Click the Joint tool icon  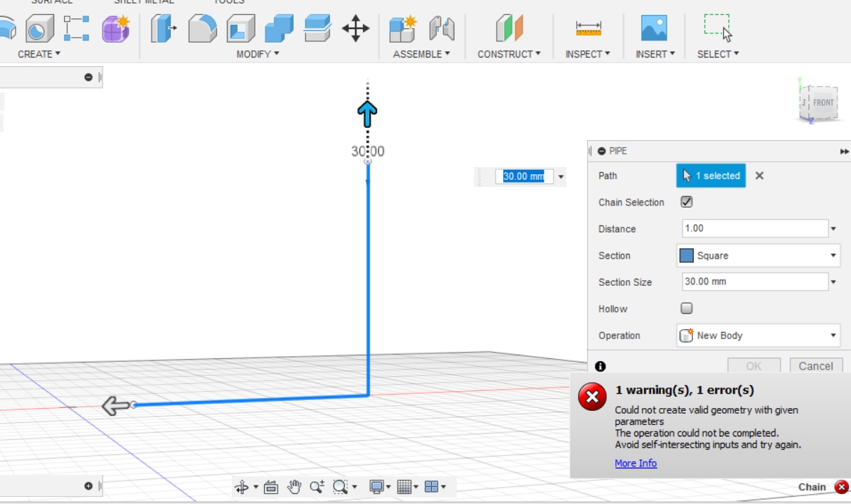click(x=441, y=28)
